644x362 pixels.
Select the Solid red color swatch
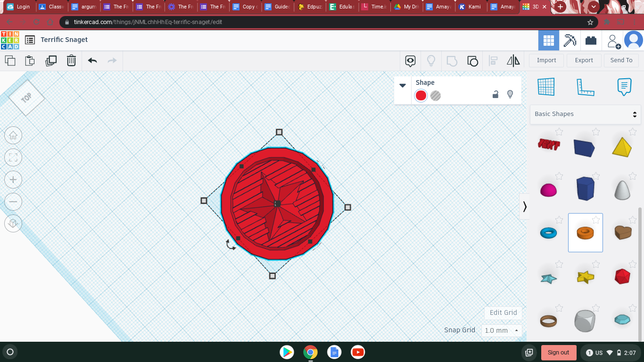pos(421,96)
